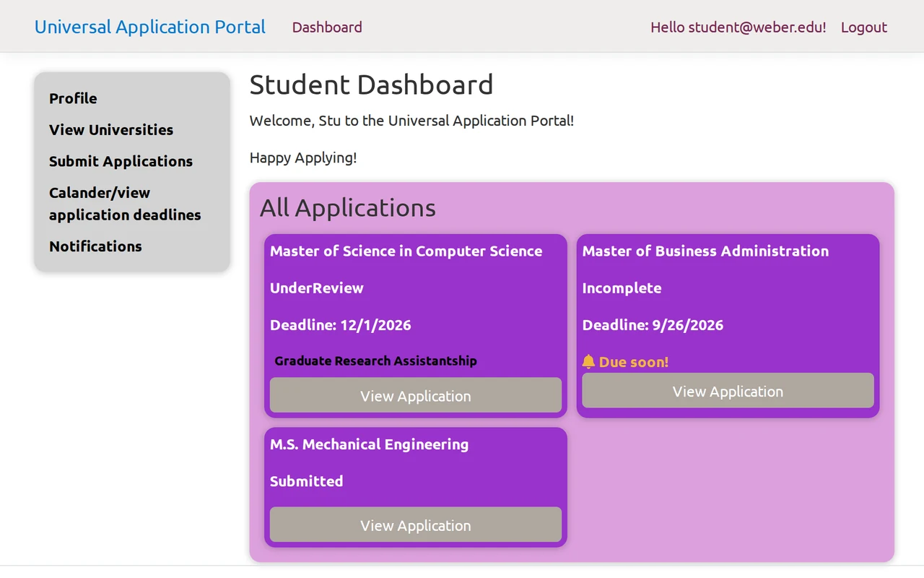Click the Incomplete status text
The width and height of the screenshot is (924, 578).
click(622, 288)
